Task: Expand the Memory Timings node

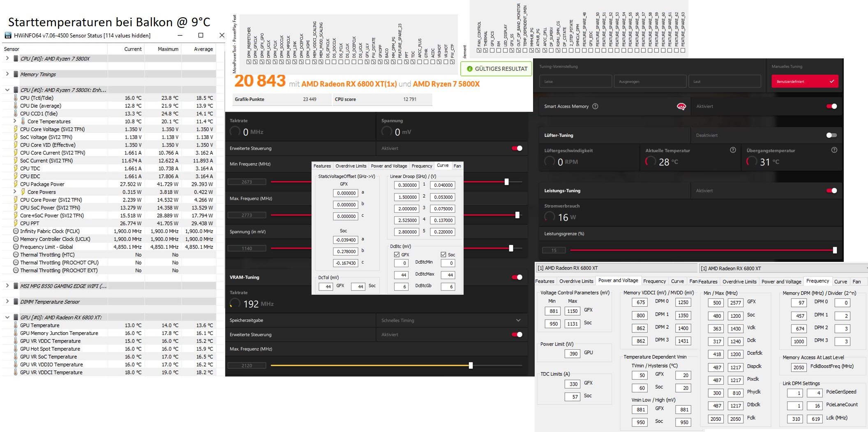Action: (x=7, y=74)
